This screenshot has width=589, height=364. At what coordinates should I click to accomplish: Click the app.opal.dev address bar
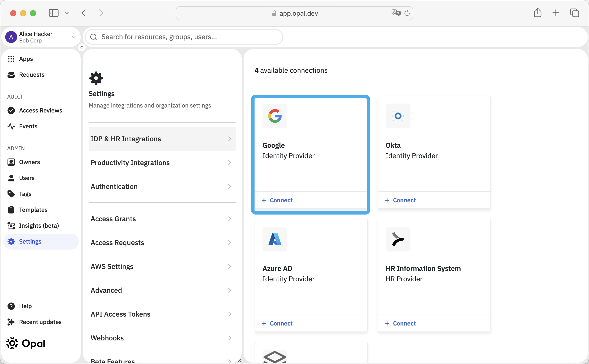(x=294, y=13)
